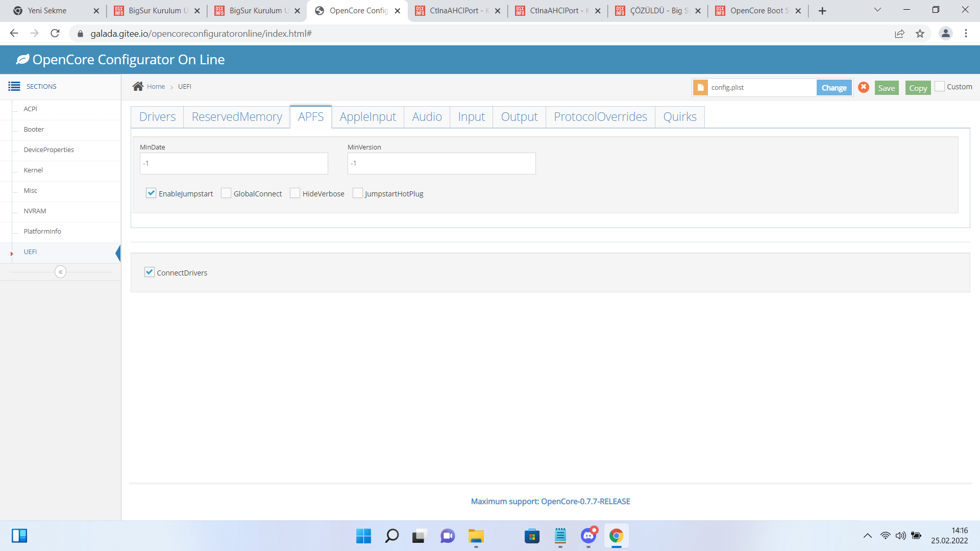Click the red remove file icon
The height and width of the screenshot is (551, 980).
coord(864,87)
